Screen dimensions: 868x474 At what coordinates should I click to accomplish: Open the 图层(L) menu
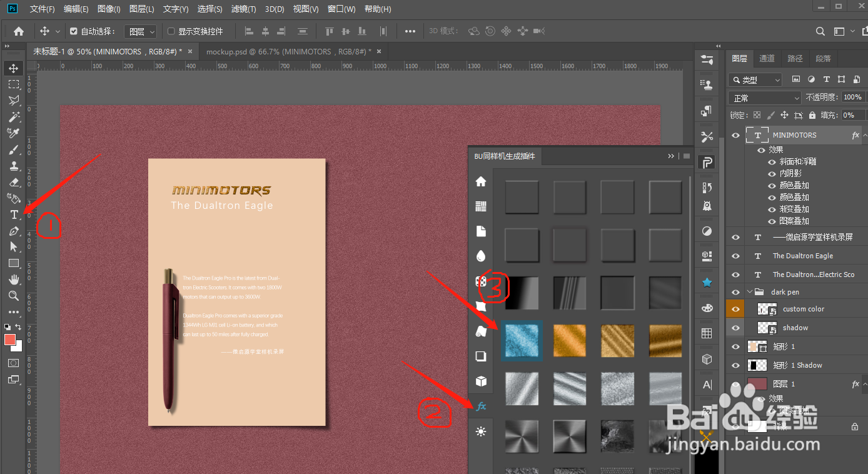pyautogui.click(x=141, y=9)
